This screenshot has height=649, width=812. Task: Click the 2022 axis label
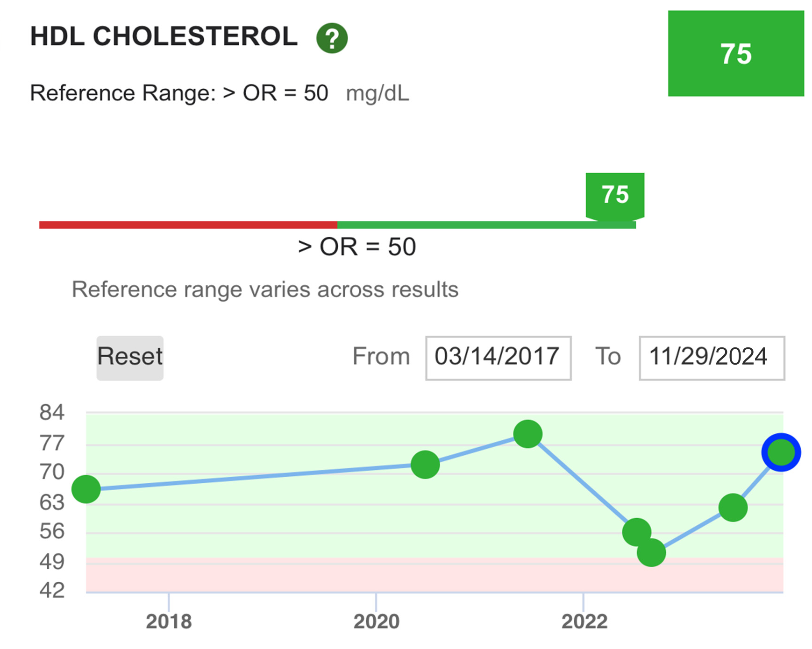pos(584,621)
